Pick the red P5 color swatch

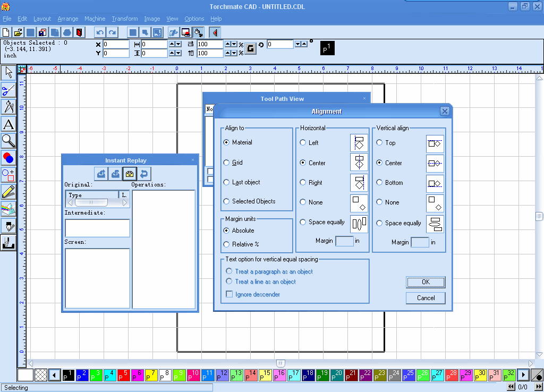click(123, 375)
